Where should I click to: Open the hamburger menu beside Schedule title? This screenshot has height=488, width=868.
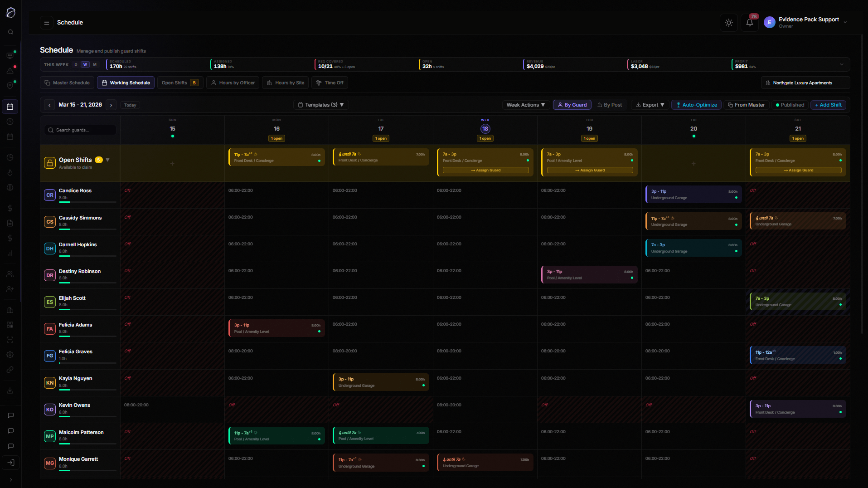coord(46,22)
